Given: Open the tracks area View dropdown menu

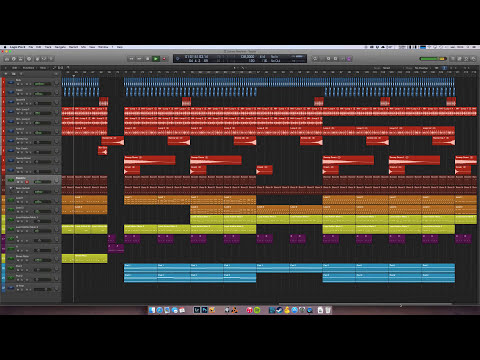Looking at the screenshot, I should pos(43,68).
